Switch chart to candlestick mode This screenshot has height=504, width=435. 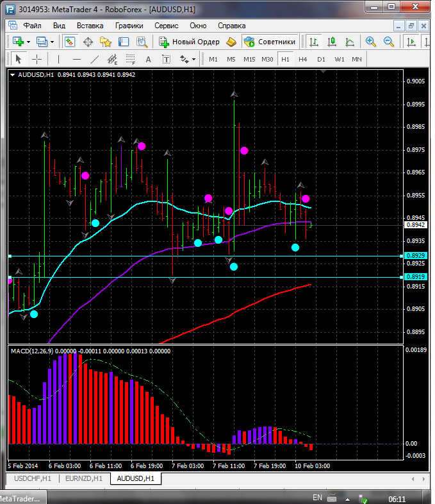332,42
